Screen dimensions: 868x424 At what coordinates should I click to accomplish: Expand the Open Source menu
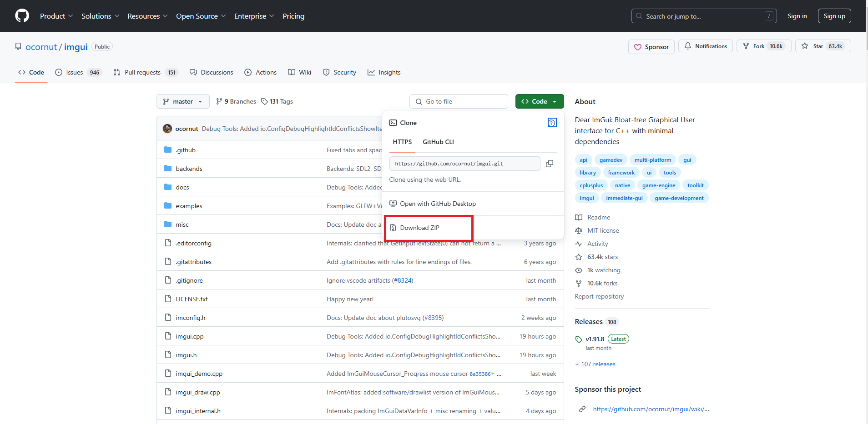201,16
